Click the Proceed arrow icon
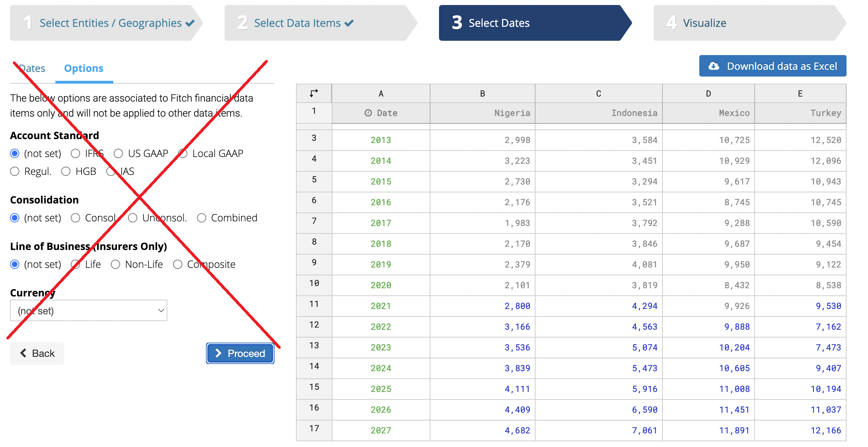This screenshot has height=447, width=868. 218,353
